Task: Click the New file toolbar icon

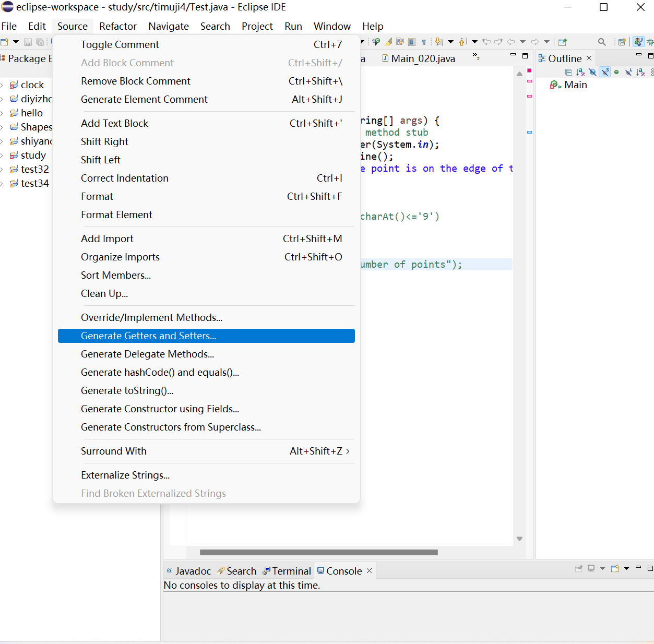Action: 4,42
